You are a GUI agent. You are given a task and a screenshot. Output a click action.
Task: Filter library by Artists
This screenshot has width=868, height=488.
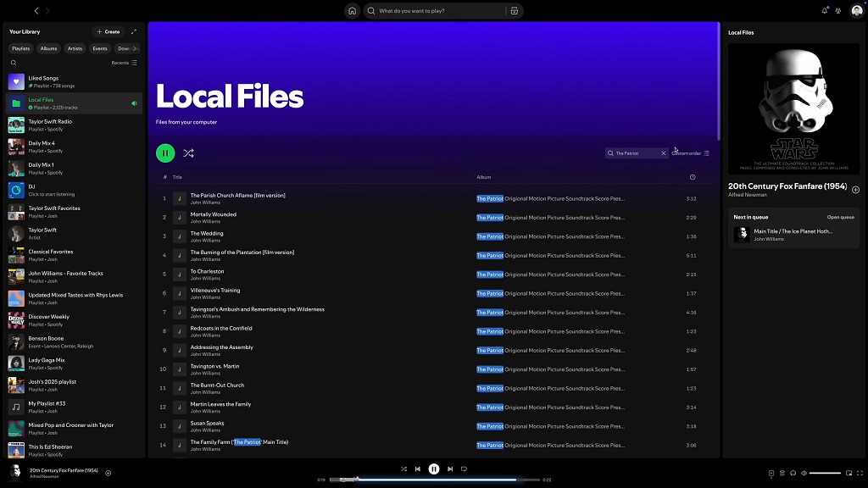click(x=75, y=48)
